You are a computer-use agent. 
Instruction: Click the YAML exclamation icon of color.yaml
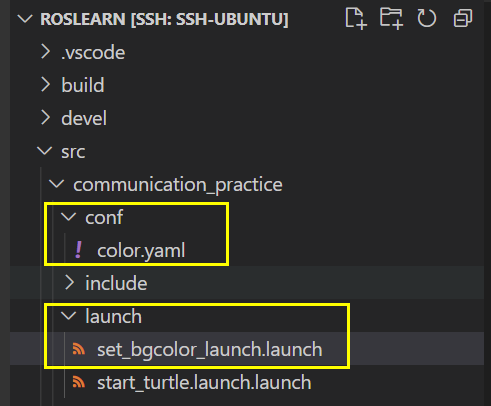[x=78, y=250]
